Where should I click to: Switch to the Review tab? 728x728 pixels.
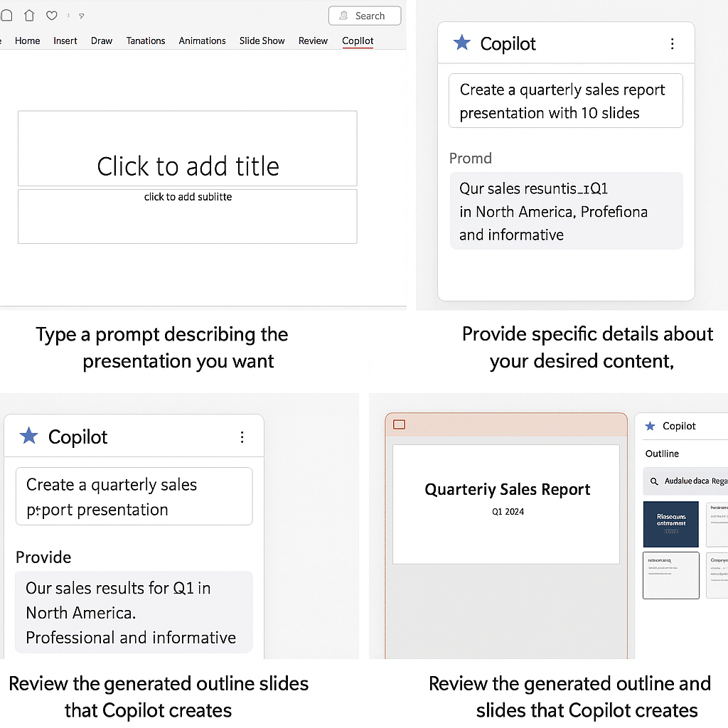coord(313,41)
